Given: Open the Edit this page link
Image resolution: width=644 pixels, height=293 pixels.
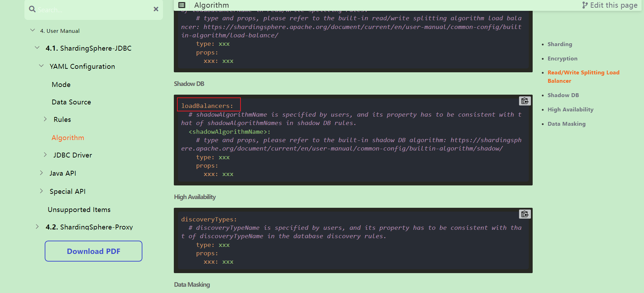Looking at the screenshot, I should pos(614,5).
